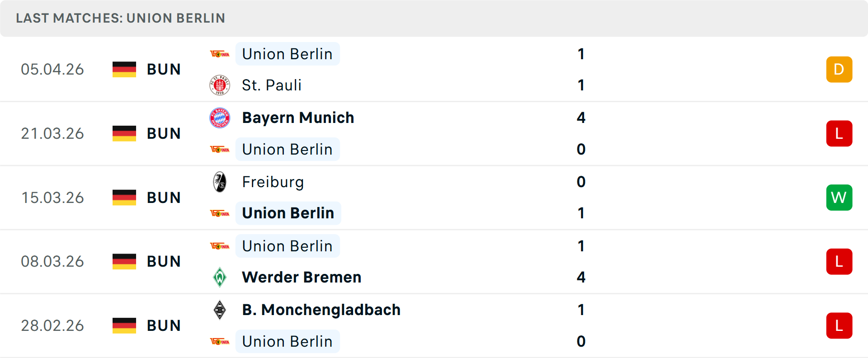
Task: Click the LAST MATCHES: UNION BERLIN header
Action: (x=120, y=18)
